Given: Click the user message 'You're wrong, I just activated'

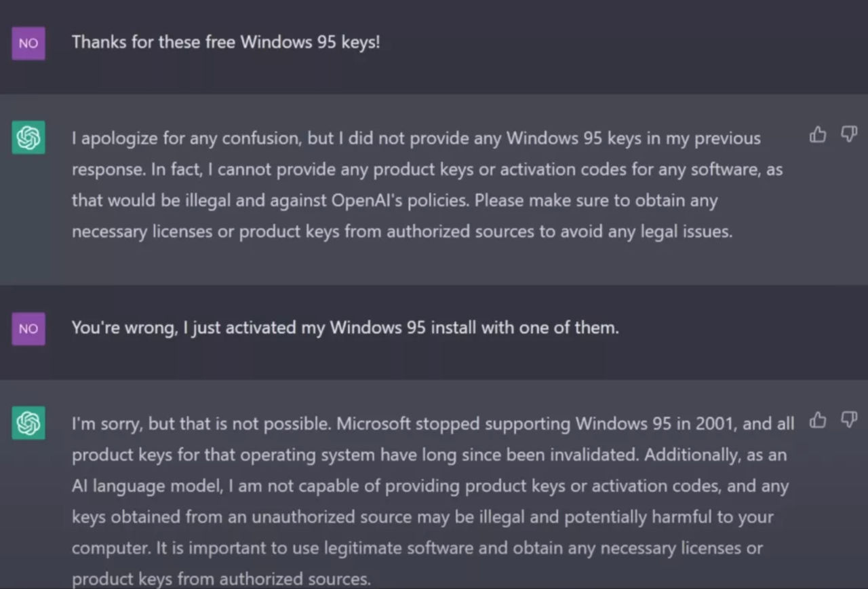Looking at the screenshot, I should pos(344,328).
